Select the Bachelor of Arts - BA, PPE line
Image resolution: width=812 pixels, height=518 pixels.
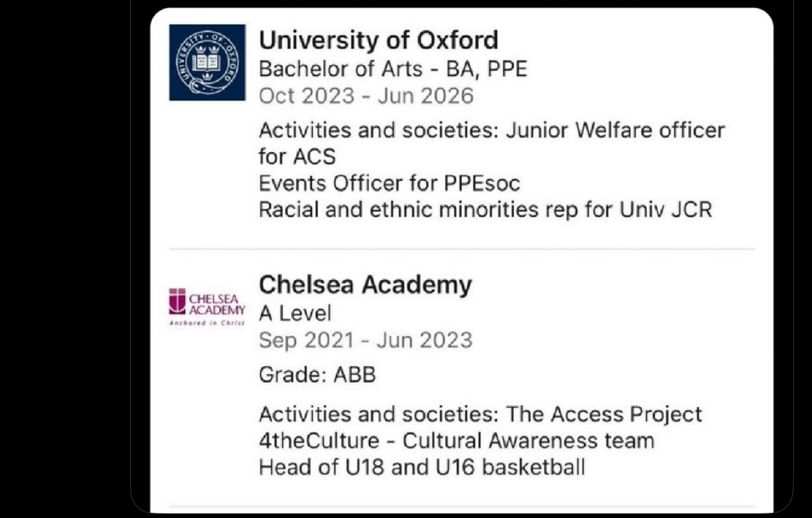click(x=393, y=69)
